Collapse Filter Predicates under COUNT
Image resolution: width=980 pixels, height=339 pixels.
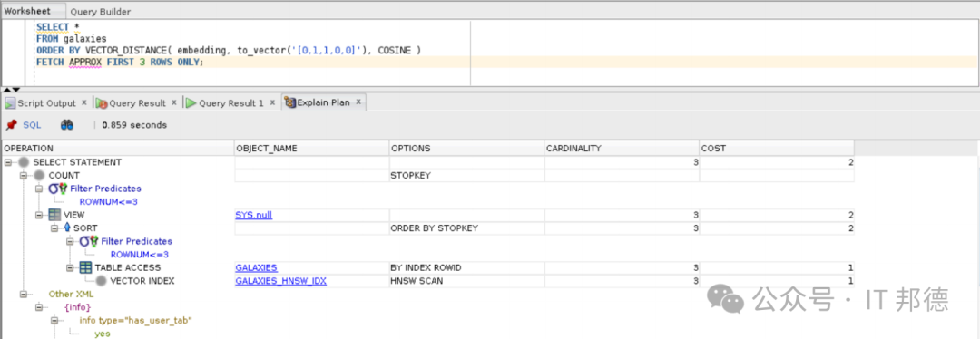39,189
